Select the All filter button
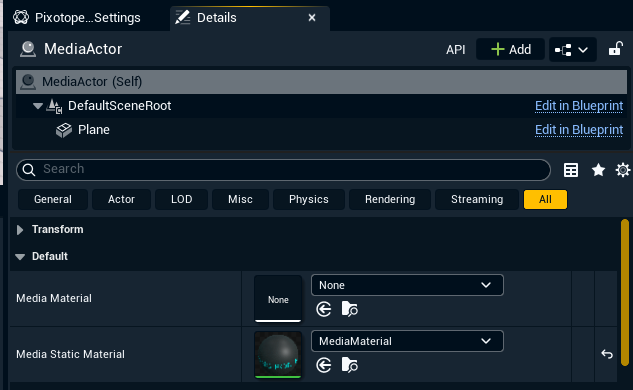 (x=545, y=199)
